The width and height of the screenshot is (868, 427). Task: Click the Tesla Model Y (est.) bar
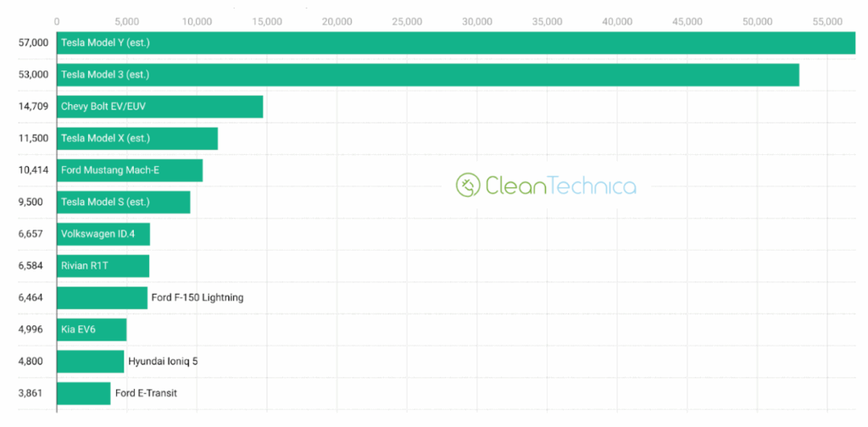pos(456,42)
